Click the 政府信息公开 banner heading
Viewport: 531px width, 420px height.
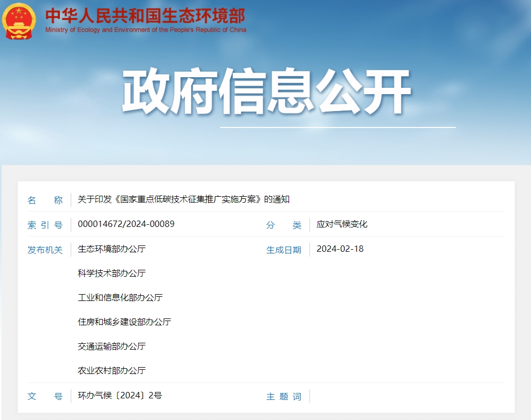click(266, 91)
